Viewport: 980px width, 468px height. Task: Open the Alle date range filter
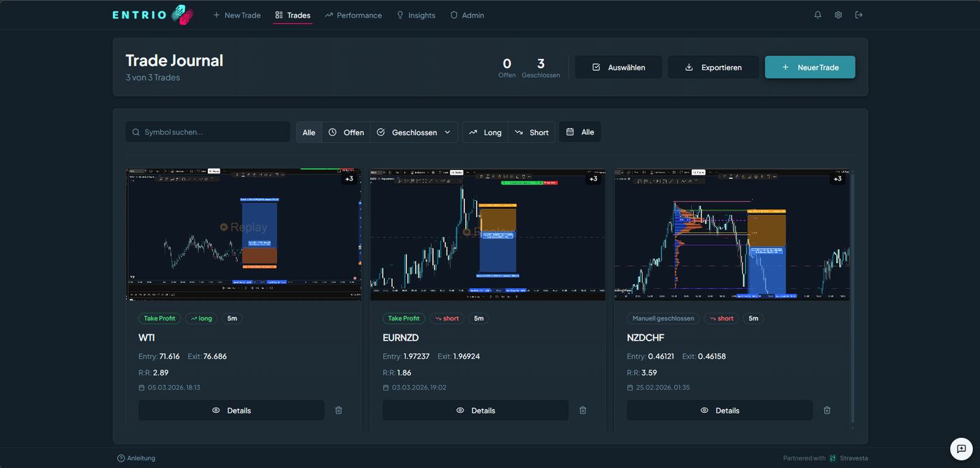point(580,132)
